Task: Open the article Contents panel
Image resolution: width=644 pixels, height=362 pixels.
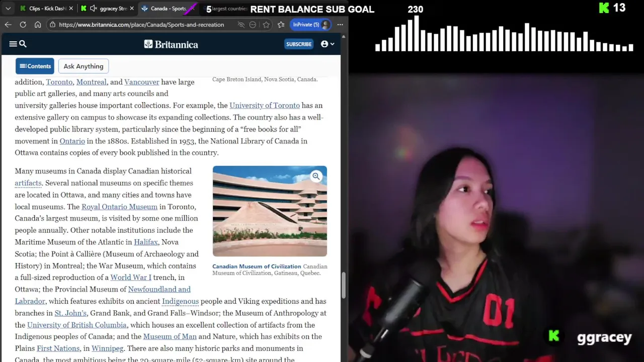Action: [x=35, y=66]
